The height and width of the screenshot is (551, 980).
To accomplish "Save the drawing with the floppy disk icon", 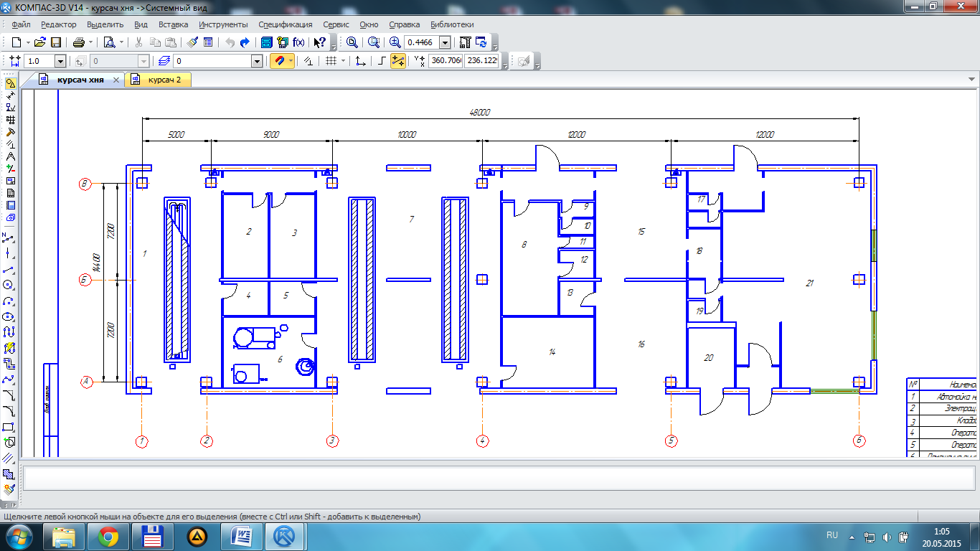I will (55, 42).
